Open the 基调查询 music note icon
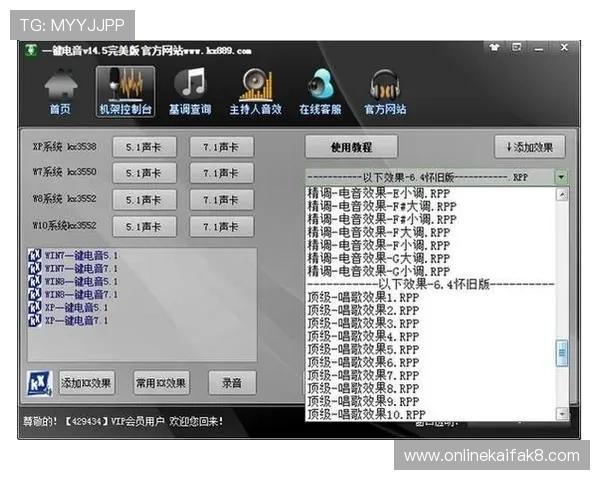This screenshot has height=480, width=600. point(190,91)
